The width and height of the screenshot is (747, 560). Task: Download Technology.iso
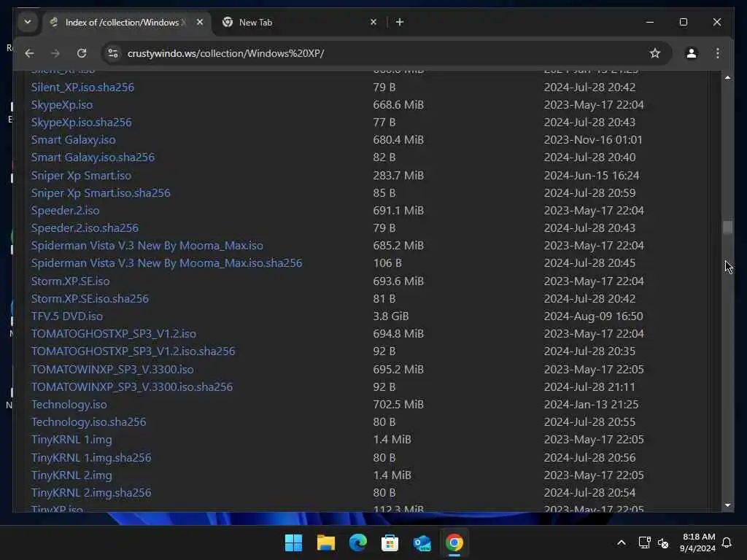pos(69,404)
